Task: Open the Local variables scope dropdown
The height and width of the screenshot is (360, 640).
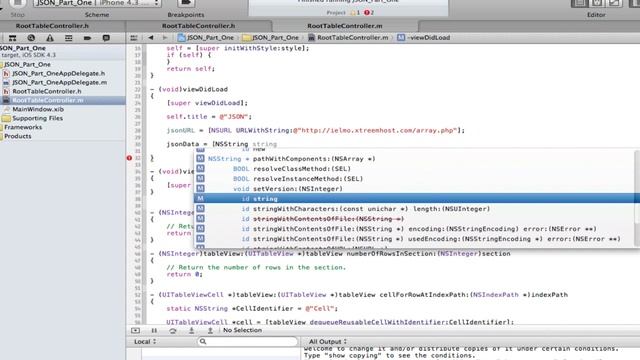Action: 145,342
